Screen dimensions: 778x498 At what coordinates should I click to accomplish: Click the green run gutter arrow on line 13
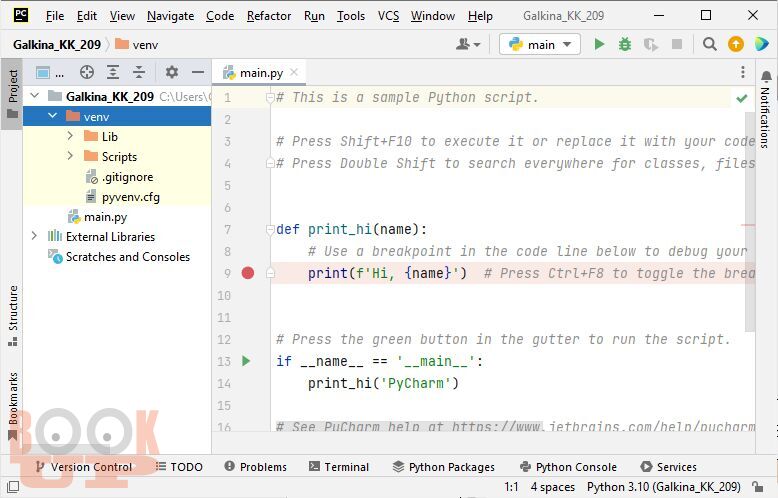(246, 361)
